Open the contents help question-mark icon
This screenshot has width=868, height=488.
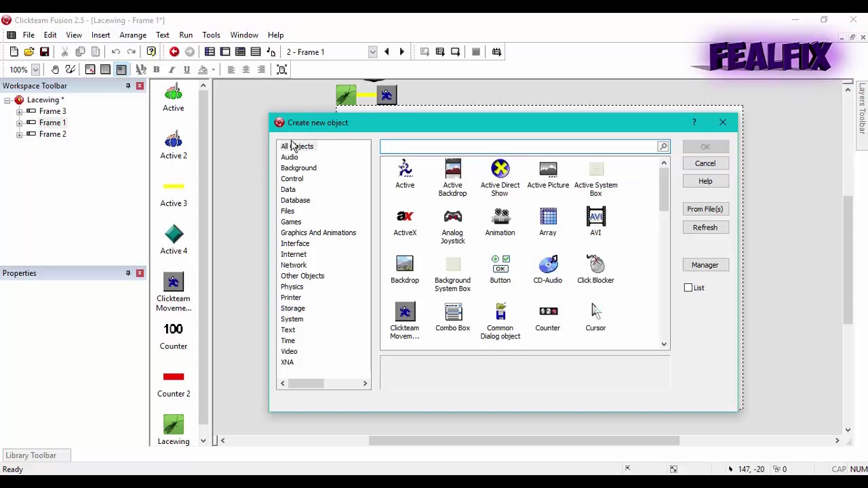[x=151, y=52]
